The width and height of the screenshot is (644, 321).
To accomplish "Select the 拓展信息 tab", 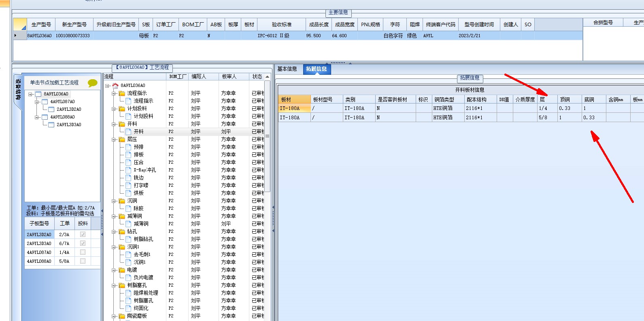I will click(x=317, y=69).
